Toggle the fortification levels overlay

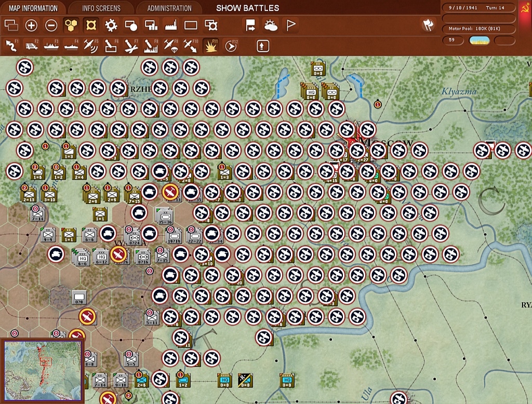[91, 25]
